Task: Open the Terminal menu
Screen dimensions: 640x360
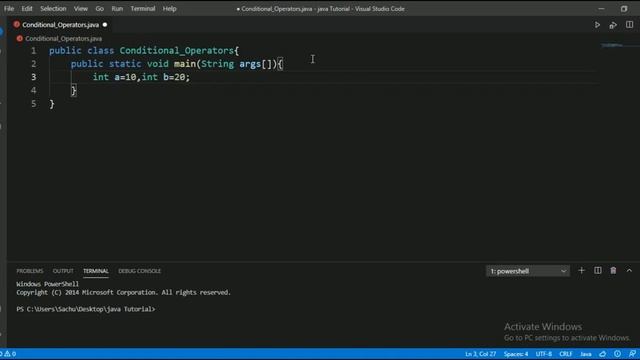Action: pos(143,9)
